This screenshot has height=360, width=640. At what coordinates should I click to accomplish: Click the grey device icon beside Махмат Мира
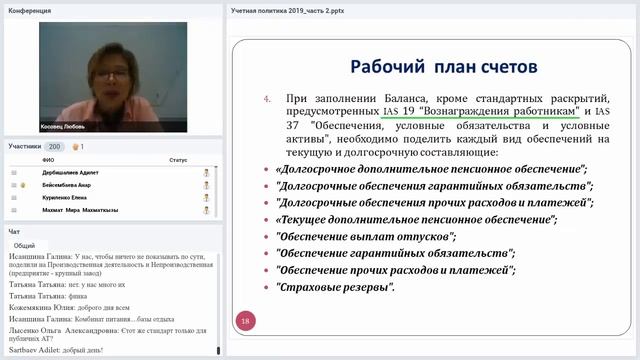pyautogui.click(x=14, y=210)
